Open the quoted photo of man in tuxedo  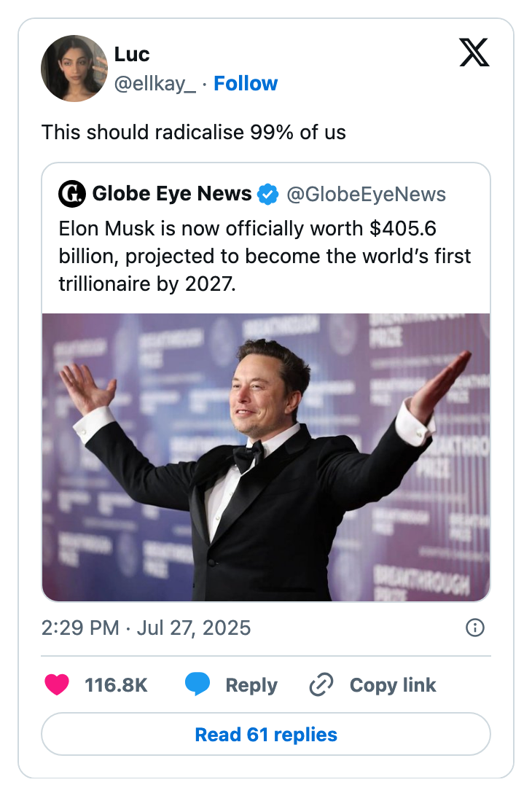266,457
